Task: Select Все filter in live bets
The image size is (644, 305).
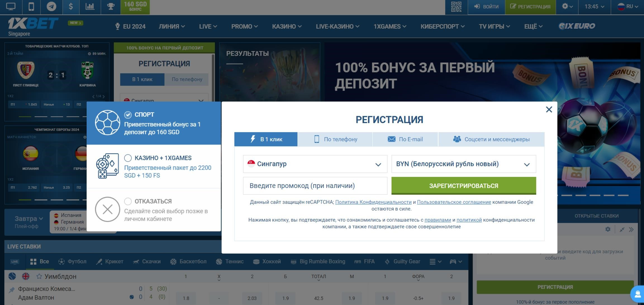Action: (40, 262)
